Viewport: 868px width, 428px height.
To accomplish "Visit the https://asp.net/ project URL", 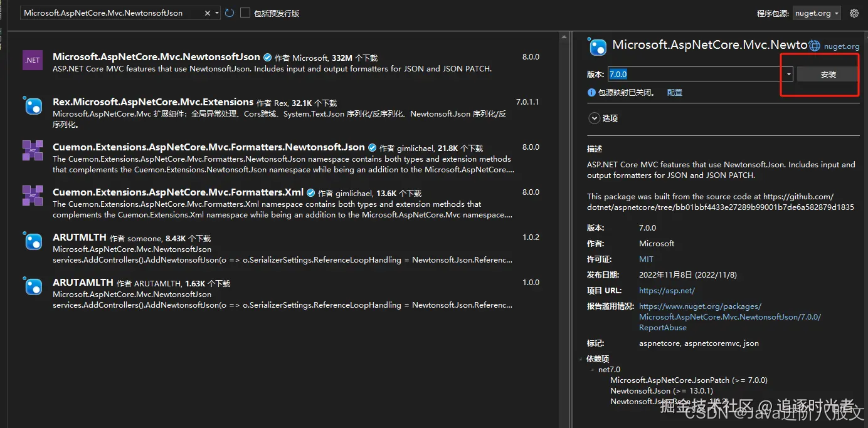I will coord(667,290).
